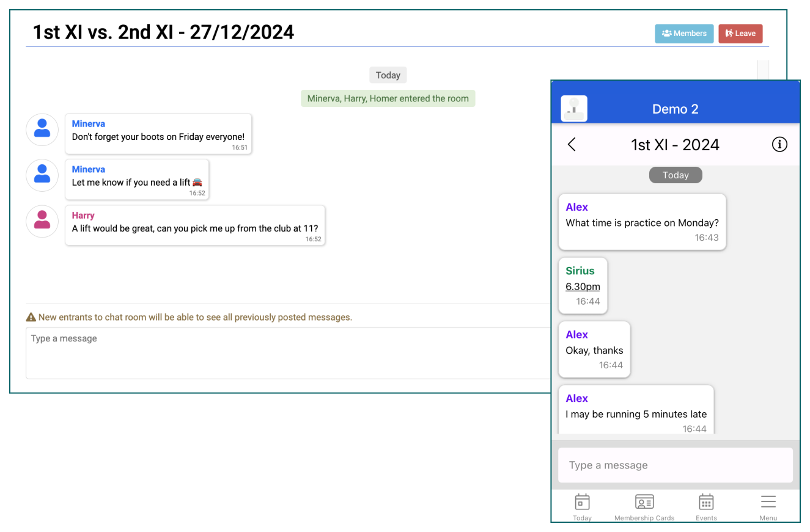Click the Minerva name on the boots message
810x532 pixels.
89,124
